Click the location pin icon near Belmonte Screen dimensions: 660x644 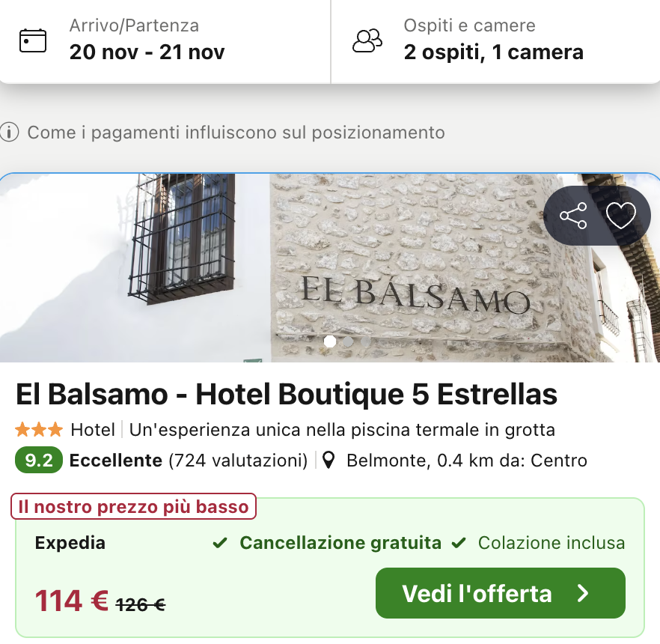tap(330, 460)
